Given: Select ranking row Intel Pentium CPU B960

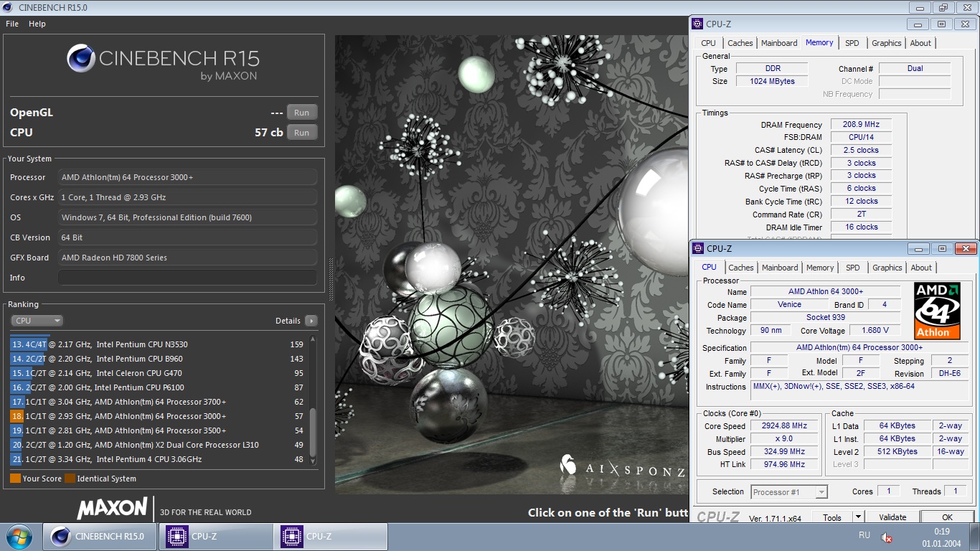Looking at the screenshot, I should click(x=158, y=359).
